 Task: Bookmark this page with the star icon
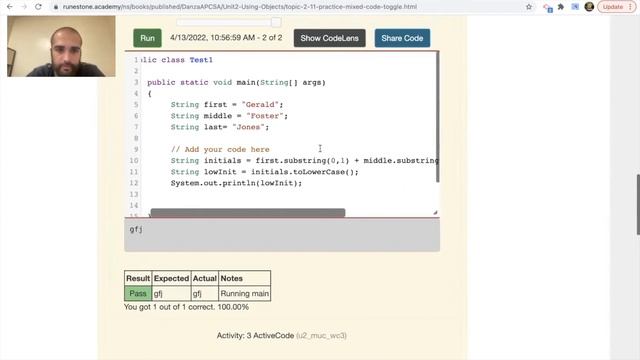[x=529, y=7]
